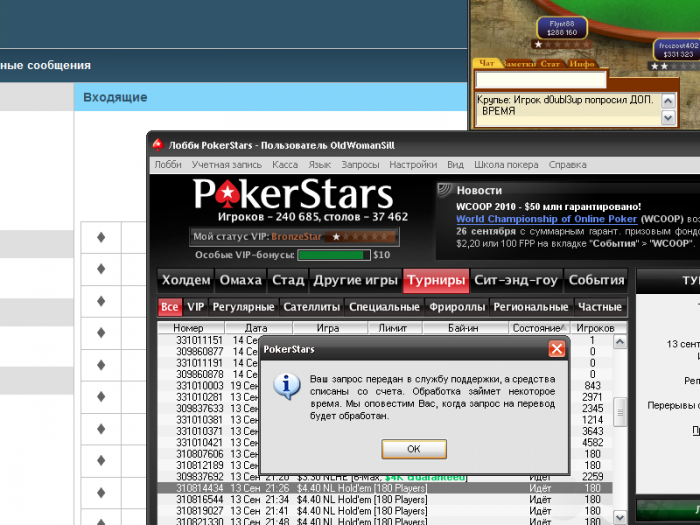Select the Регулярные filter
Image resolution: width=700 pixels, height=525 pixels.
(x=243, y=307)
